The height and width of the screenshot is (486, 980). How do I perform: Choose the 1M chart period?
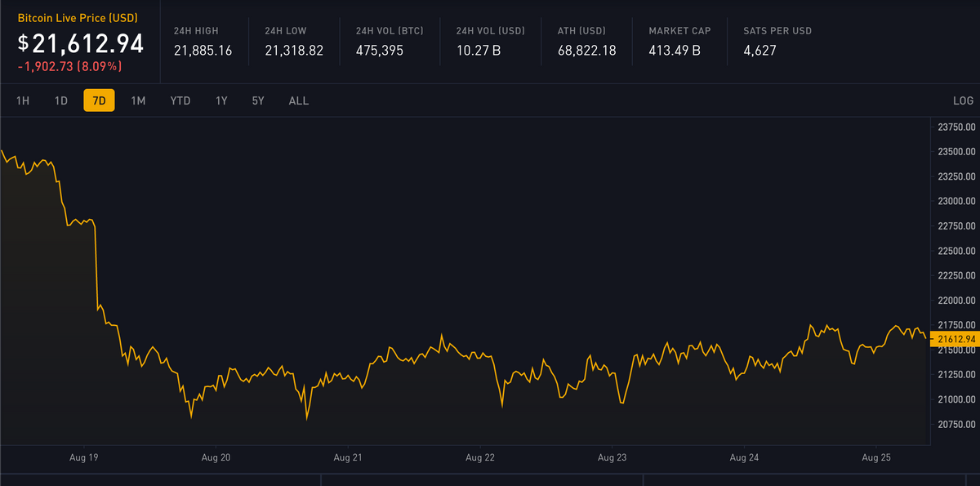tap(138, 100)
